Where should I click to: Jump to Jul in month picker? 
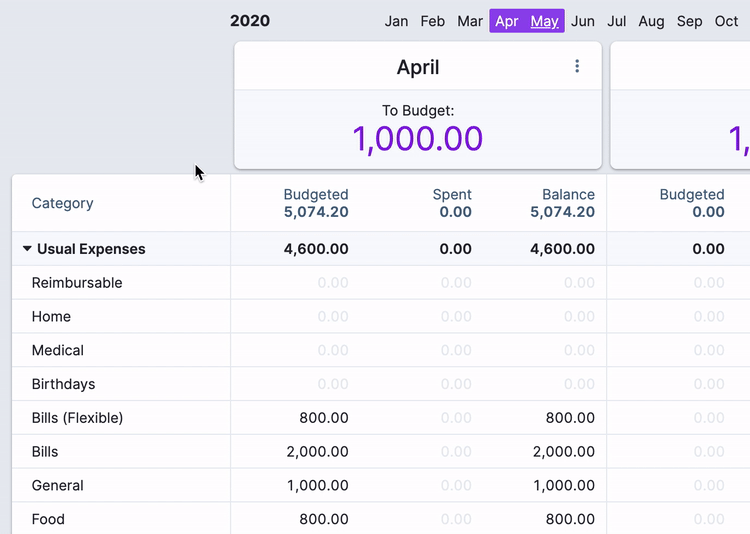pyautogui.click(x=617, y=21)
